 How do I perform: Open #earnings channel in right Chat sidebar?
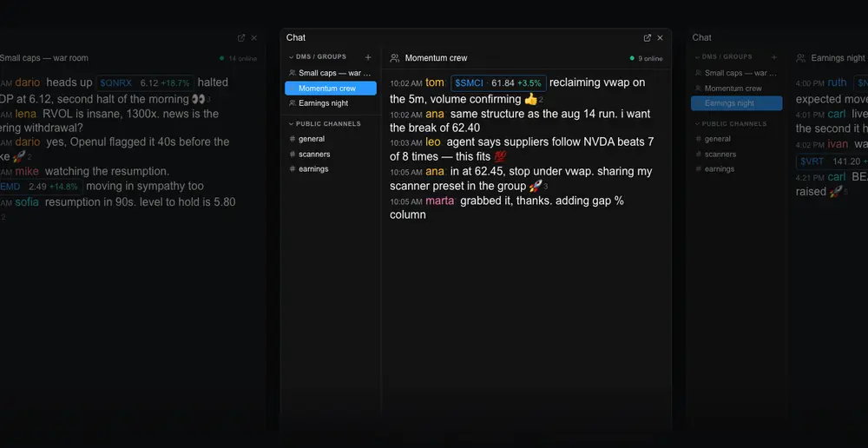coord(737,169)
